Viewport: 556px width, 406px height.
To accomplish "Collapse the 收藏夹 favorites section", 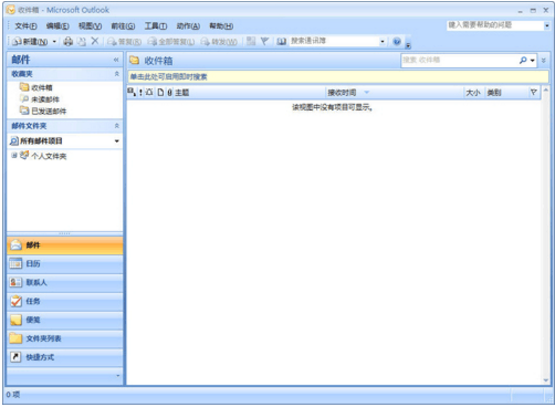I will 117,74.
